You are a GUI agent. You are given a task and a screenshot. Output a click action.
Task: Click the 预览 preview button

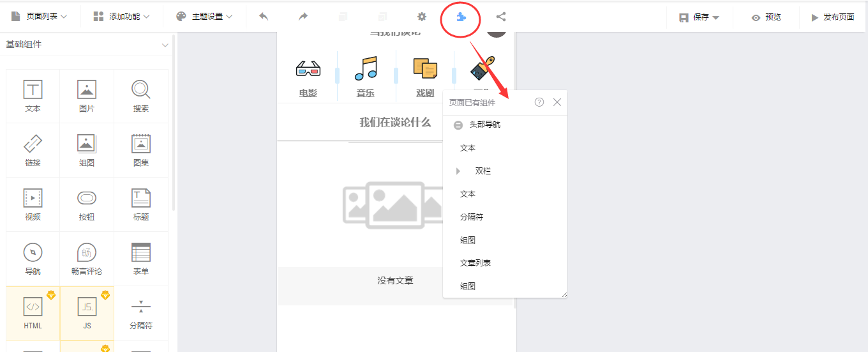click(x=767, y=17)
